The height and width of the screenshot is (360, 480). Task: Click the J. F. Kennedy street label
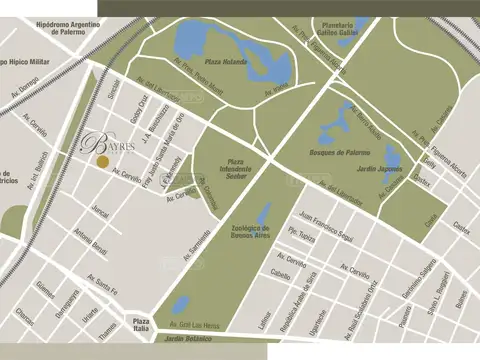pyautogui.click(x=172, y=174)
